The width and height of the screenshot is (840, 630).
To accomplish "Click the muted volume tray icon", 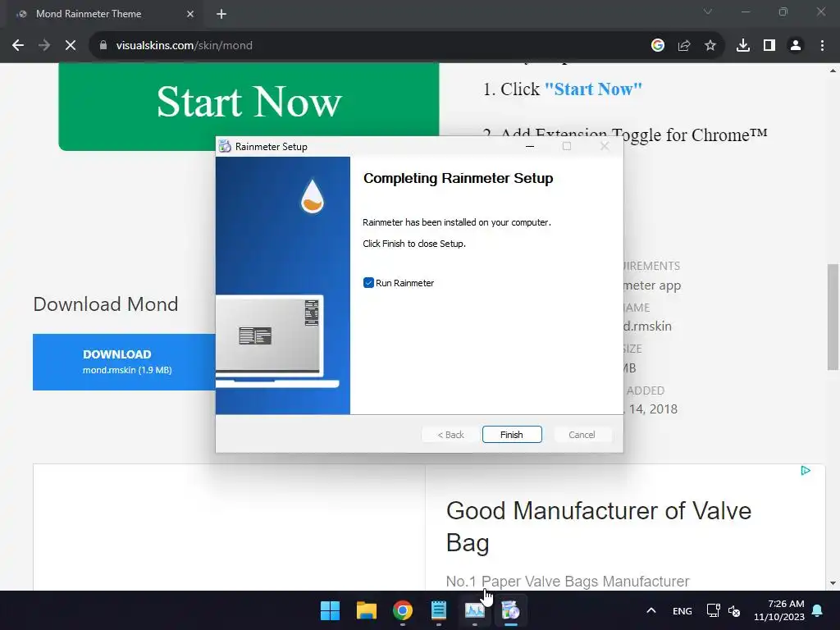I will point(734,610).
